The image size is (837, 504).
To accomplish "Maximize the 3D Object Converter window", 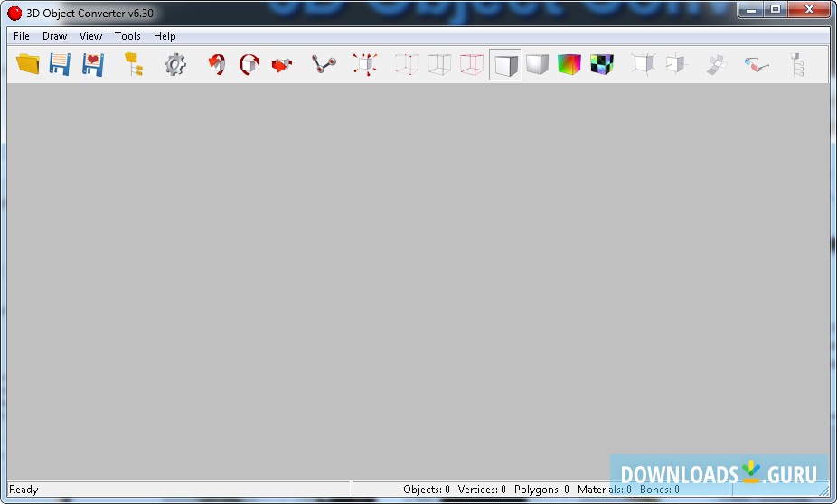I will 776,10.
